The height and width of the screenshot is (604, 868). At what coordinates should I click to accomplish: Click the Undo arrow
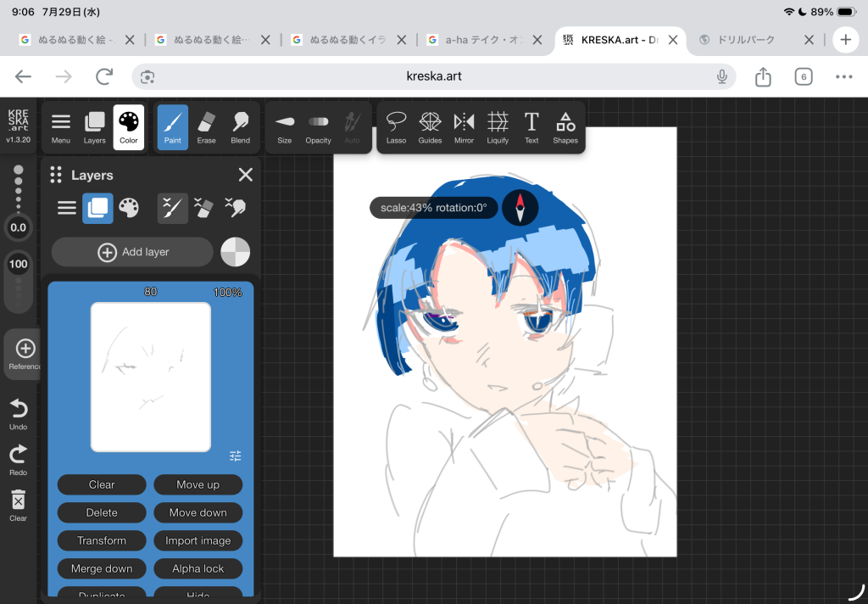19,414
